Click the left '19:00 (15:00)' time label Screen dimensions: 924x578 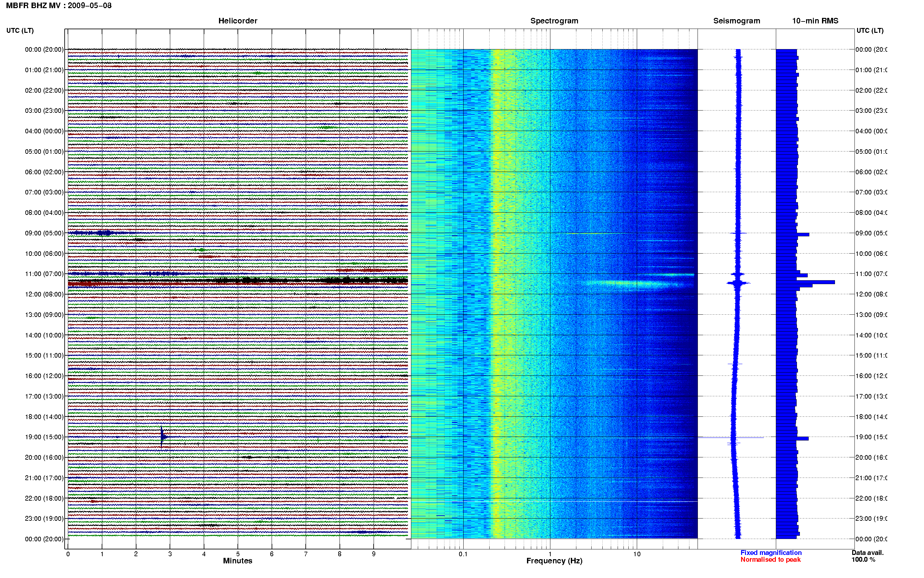click(44, 437)
